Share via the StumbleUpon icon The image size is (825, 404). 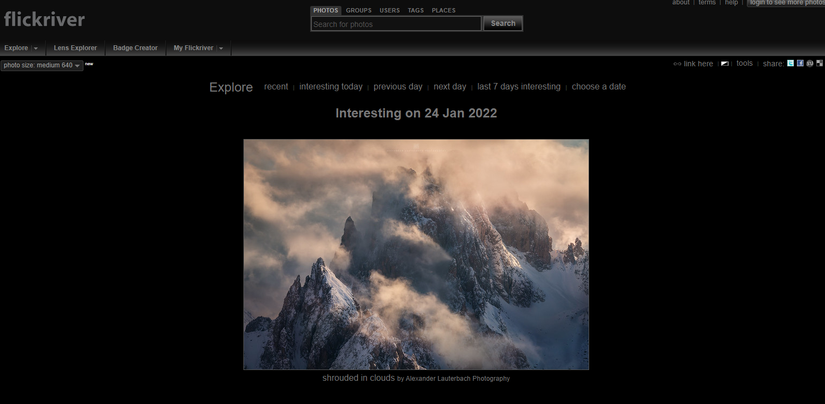click(810, 63)
